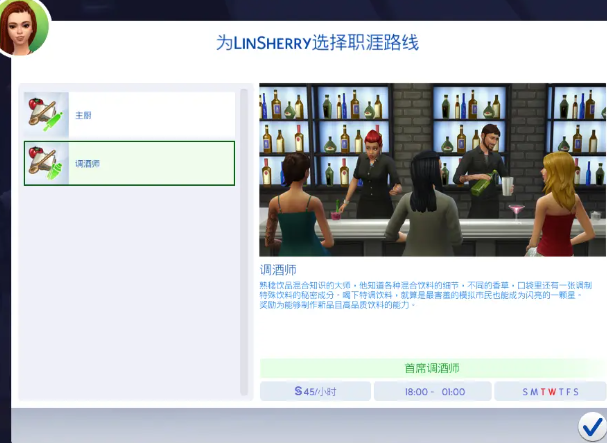Click the 首席调酒师 job title bar

pyautogui.click(x=433, y=368)
